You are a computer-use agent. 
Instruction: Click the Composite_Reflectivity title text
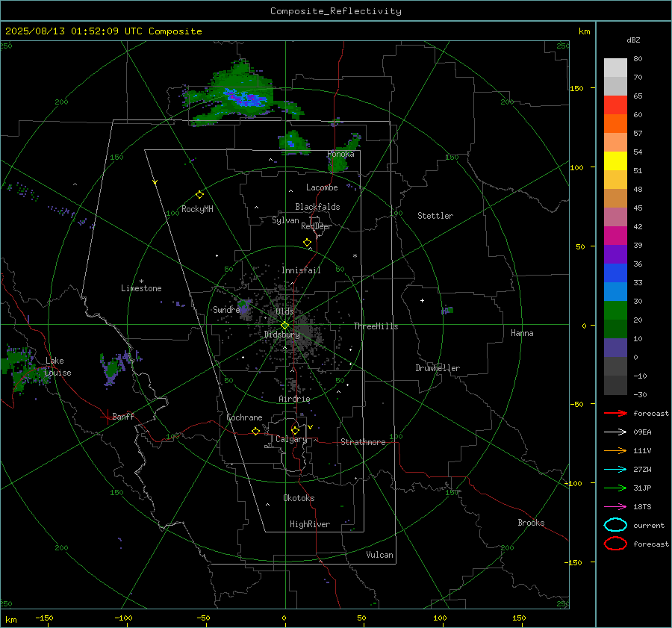click(336, 11)
